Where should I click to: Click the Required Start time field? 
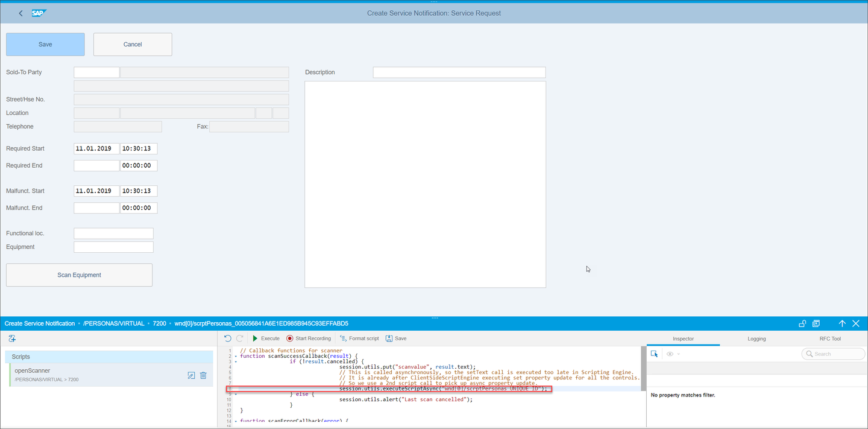[x=139, y=148]
